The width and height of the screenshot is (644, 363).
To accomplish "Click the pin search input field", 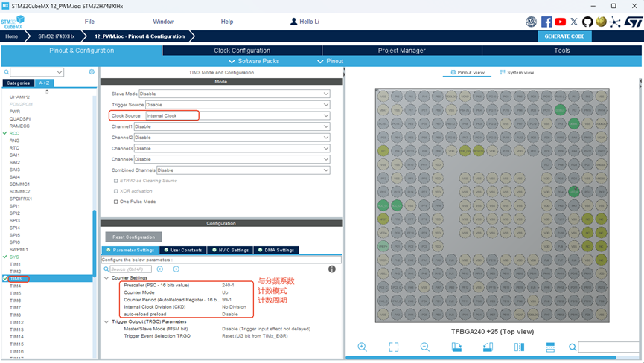I will 609,347.
